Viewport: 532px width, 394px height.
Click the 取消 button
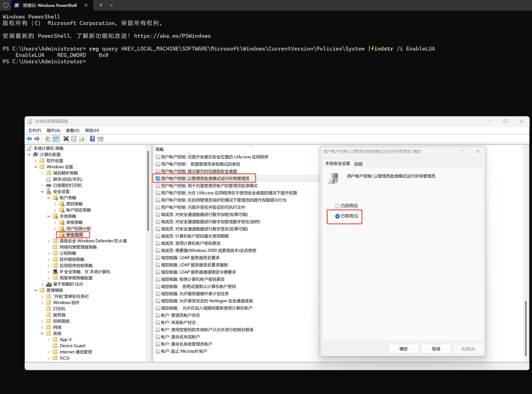[436, 349]
